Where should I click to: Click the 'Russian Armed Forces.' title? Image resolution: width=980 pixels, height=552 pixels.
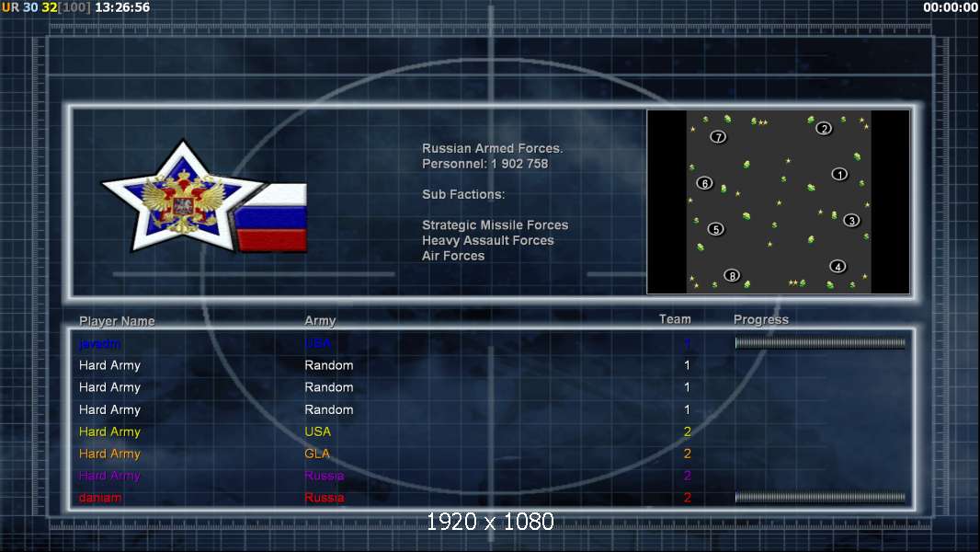[493, 149]
